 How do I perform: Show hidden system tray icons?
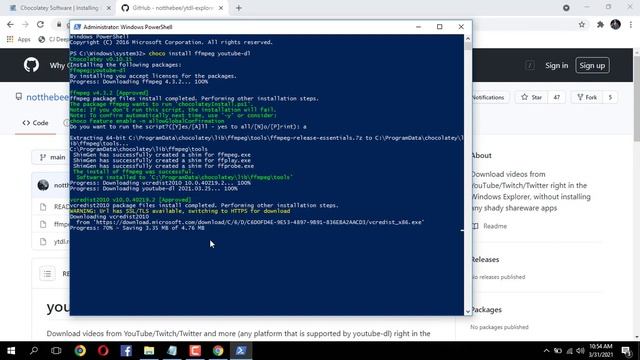coord(547,351)
